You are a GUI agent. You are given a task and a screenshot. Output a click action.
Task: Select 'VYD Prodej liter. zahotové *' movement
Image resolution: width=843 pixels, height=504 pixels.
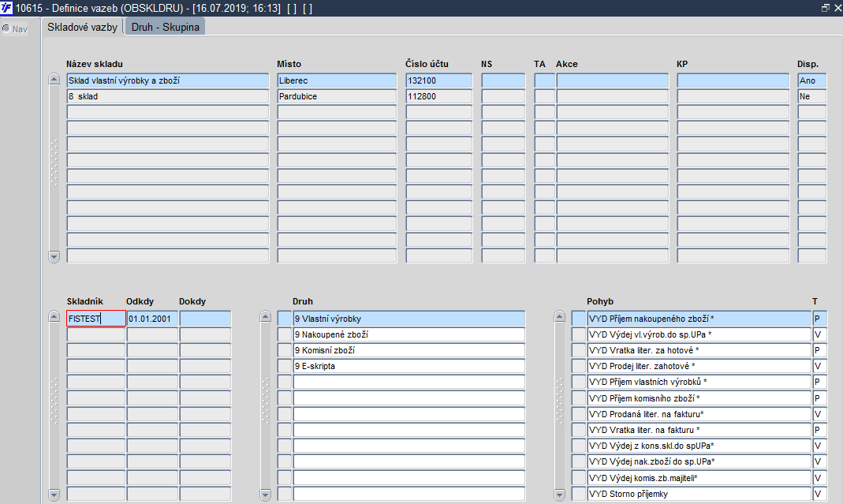click(699, 366)
